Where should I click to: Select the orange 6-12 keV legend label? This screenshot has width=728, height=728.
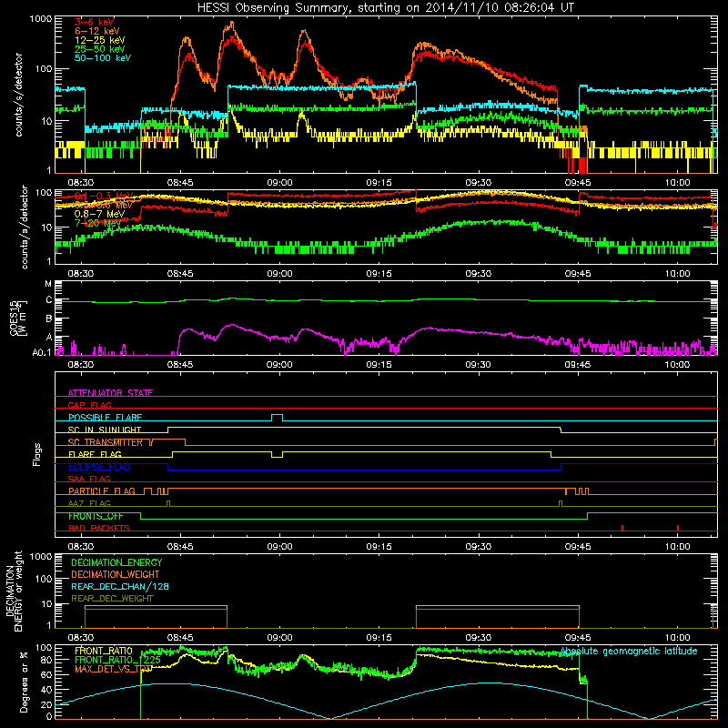pyautogui.click(x=97, y=31)
